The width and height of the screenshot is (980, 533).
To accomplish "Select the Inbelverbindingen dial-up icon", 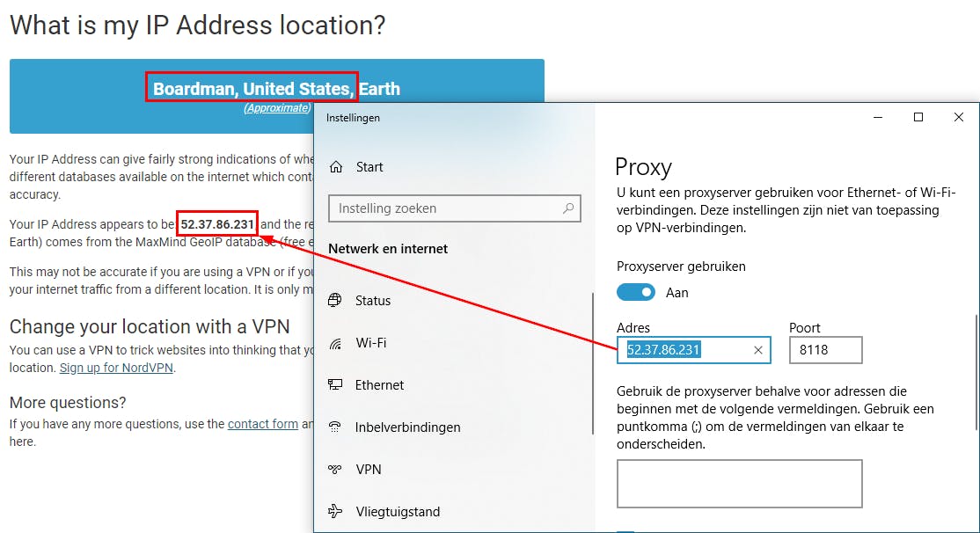I will (334, 427).
